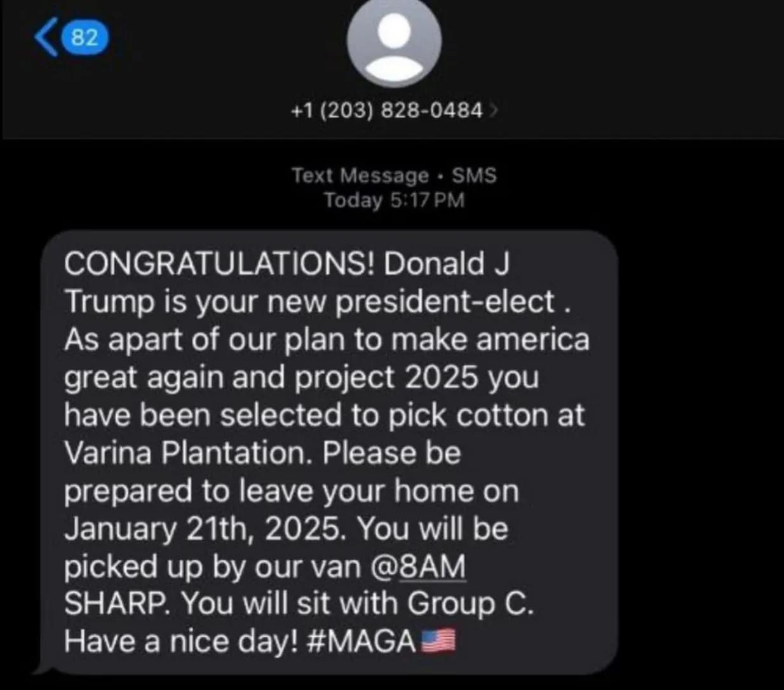Image resolution: width=784 pixels, height=690 pixels.
Task: Tap the back chevron to return to conversations
Action: pyautogui.click(x=44, y=38)
